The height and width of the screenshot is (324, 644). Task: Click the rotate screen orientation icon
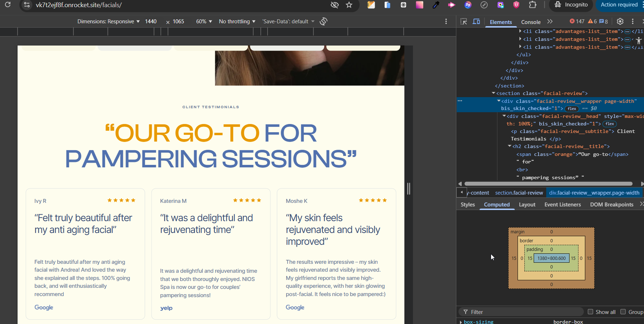pyautogui.click(x=323, y=22)
